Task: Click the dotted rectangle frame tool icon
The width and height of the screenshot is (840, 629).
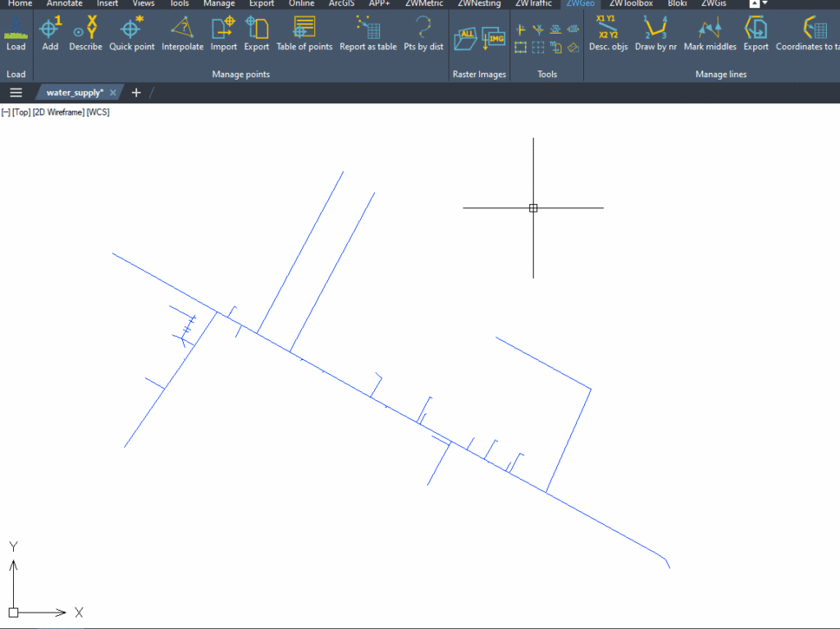Action: (520, 48)
